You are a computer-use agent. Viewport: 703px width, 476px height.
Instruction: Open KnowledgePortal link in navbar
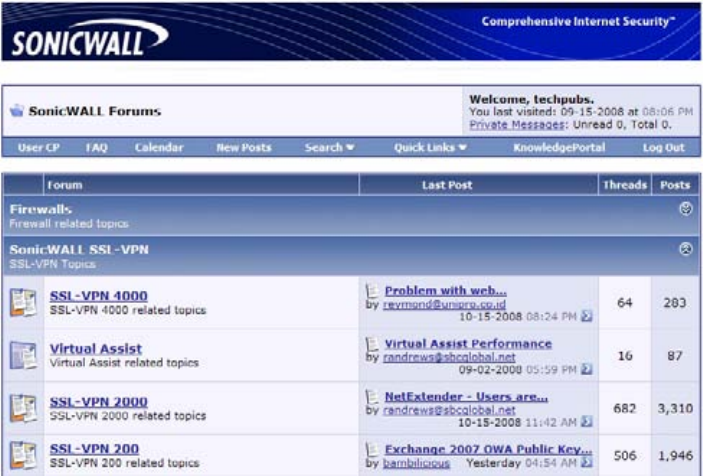pos(559,147)
